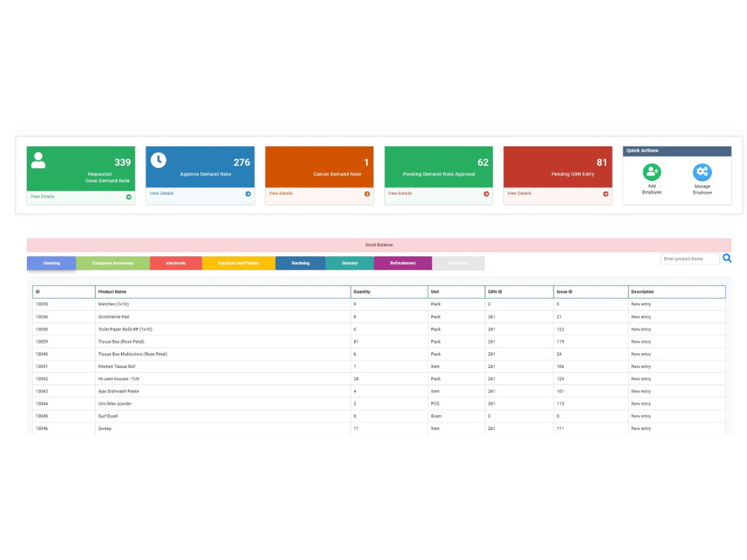The width and height of the screenshot is (747, 560).
Task: Select the Scotchbrite Pad product
Action: (114, 317)
